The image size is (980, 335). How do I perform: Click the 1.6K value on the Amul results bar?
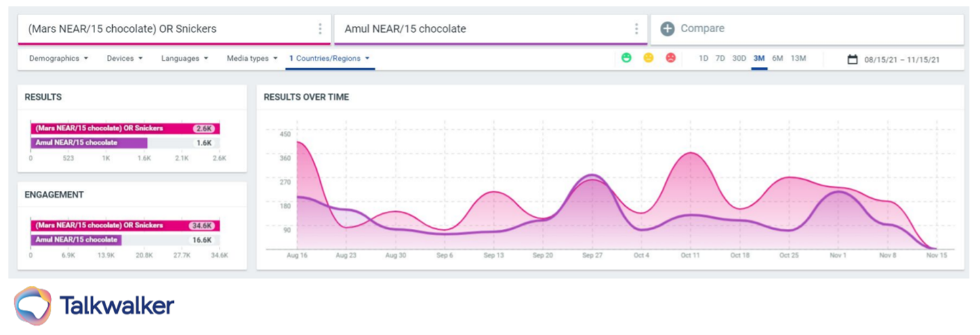coord(204,143)
